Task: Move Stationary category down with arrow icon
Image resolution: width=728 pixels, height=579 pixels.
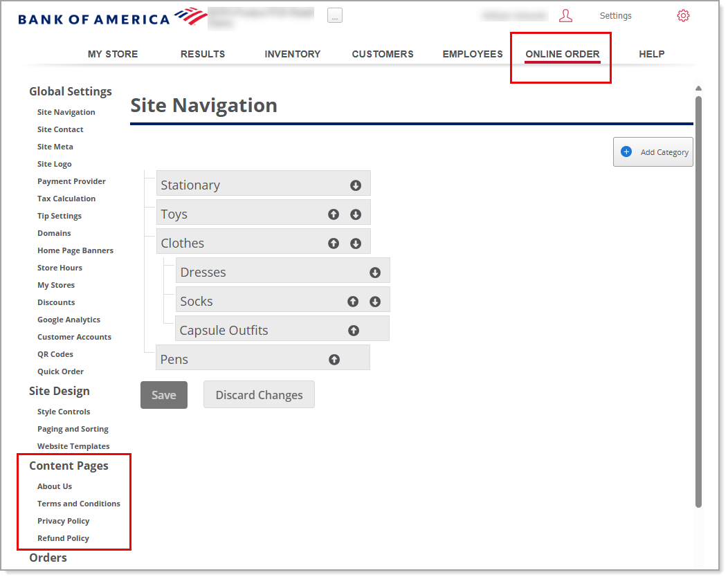Action: coord(356,185)
